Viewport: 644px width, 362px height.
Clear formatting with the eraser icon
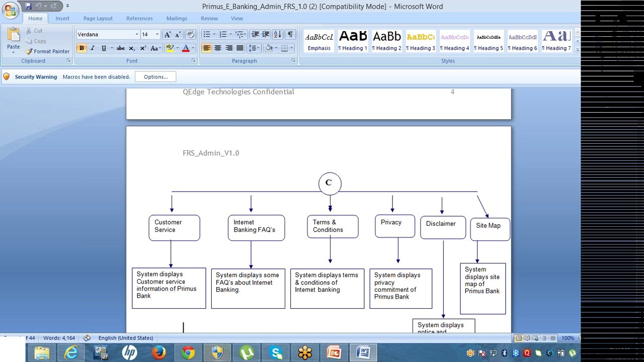coord(190,34)
